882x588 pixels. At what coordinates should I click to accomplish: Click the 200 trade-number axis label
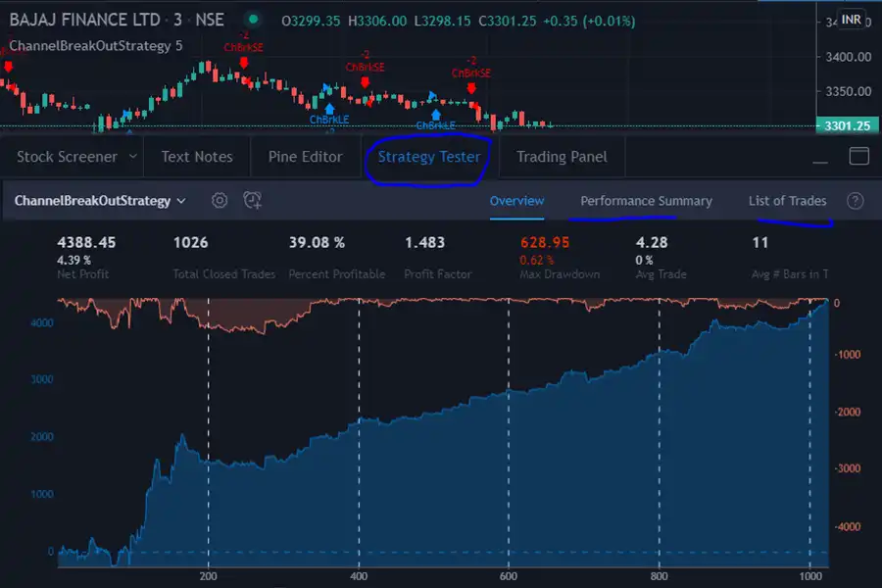coord(208,576)
